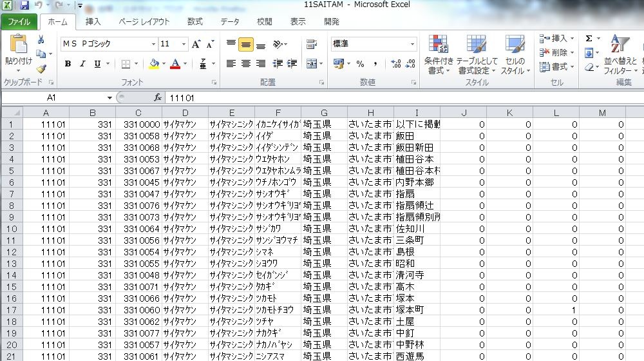Viewport: 644px width, 361px height.
Task: Apply percent style
Action: [x=360, y=64]
